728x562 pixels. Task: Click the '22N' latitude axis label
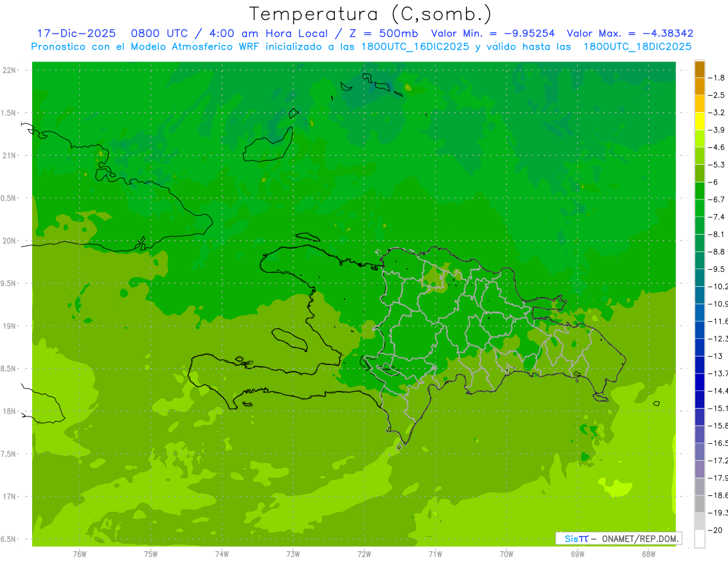point(10,70)
